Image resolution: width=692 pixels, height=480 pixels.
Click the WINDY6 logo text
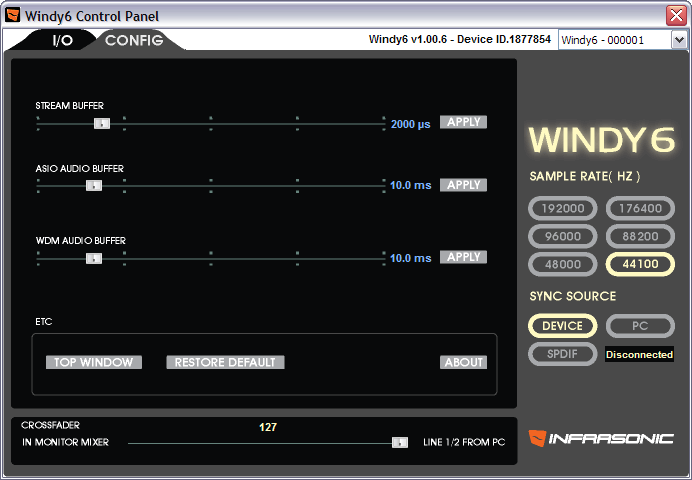coord(602,140)
